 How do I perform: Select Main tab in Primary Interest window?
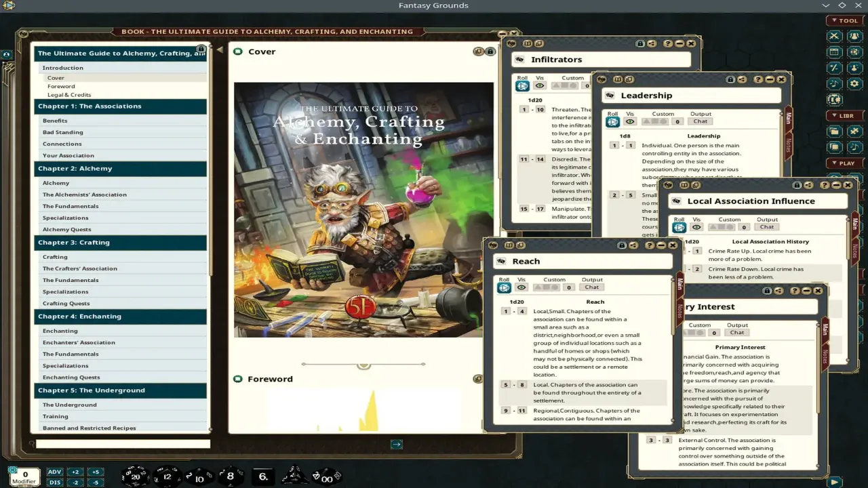pyautogui.click(x=825, y=329)
